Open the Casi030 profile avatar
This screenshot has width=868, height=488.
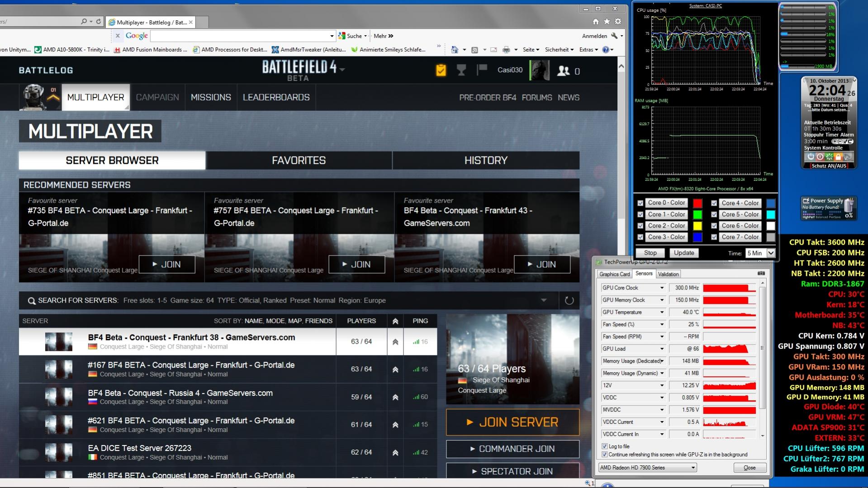tap(540, 70)
